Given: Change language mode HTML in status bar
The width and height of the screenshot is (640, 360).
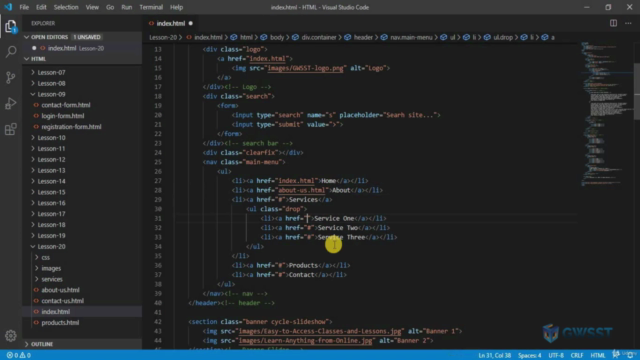Looking at the screenshot, I should point(598,356).
